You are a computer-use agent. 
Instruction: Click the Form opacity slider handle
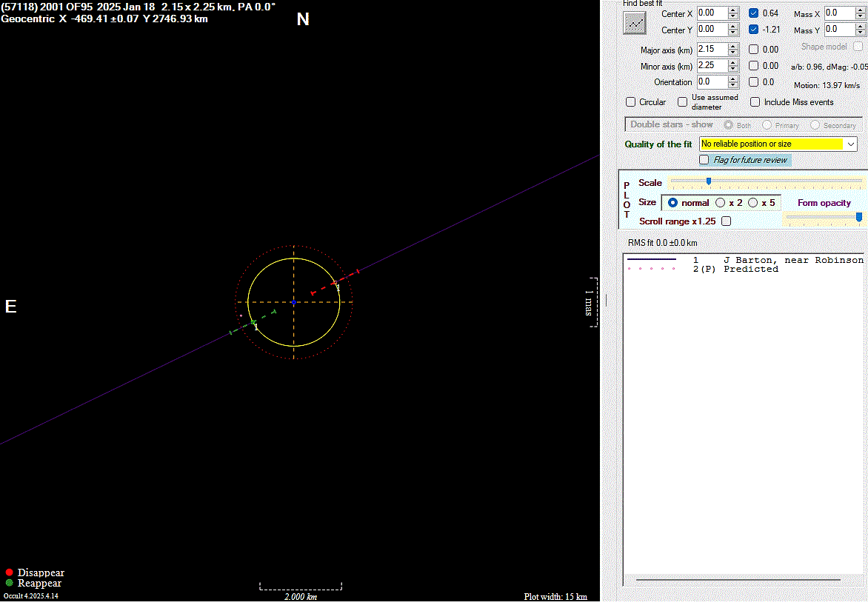[859, 217]
